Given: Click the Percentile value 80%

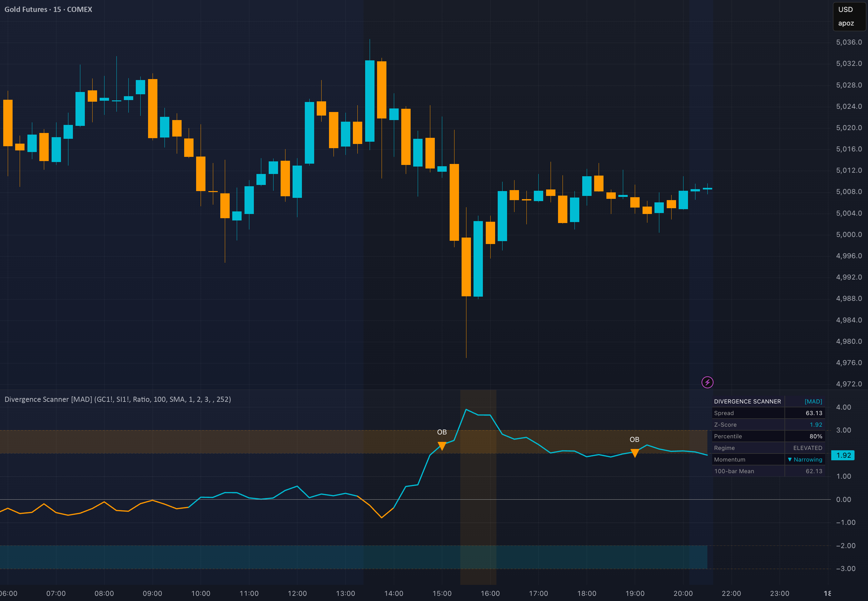Looking at the screenshot, I should [816, 436].
